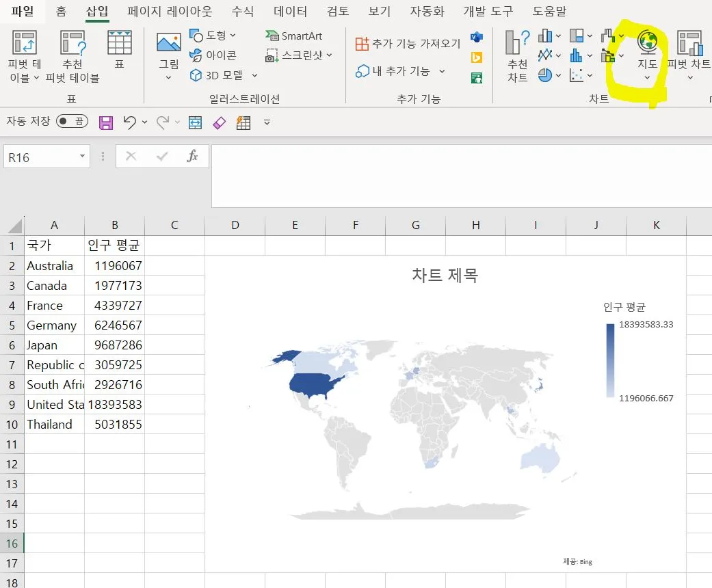Open the Shapes (도형) gallery
The height and width of the screenshot is (588, 712).
(213, 35)
